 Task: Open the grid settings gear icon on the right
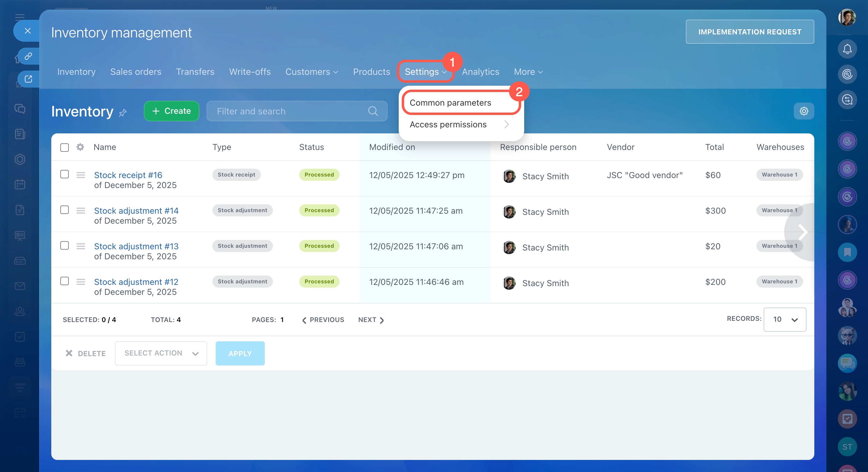click(x=804, y=111)
